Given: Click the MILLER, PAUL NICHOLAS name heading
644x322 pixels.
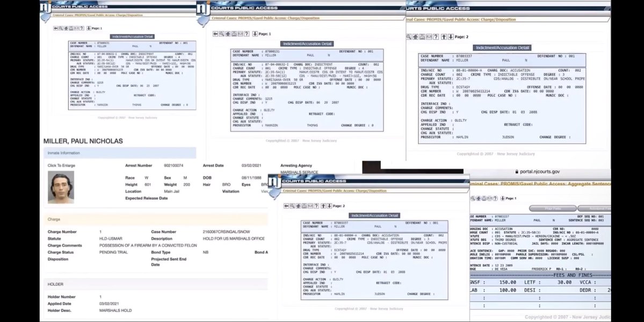Looking at the screenshot, I should click(x=83, y=141).
